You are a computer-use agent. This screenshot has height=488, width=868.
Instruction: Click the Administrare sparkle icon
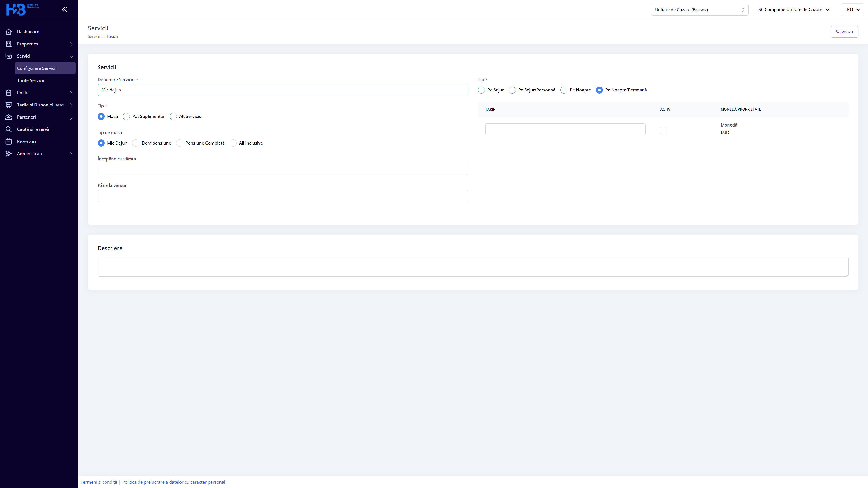[9, 154]
